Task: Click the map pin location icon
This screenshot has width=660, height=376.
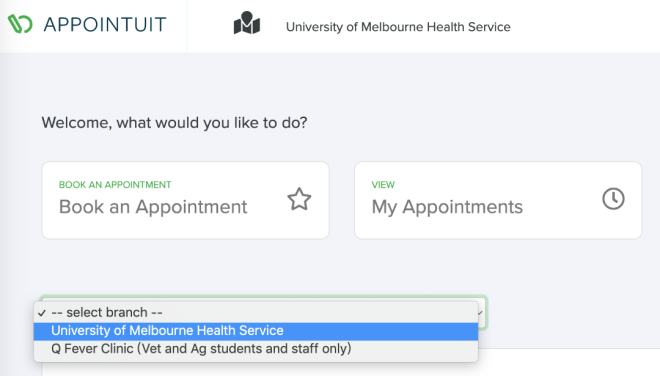Action: click(247, 23)
